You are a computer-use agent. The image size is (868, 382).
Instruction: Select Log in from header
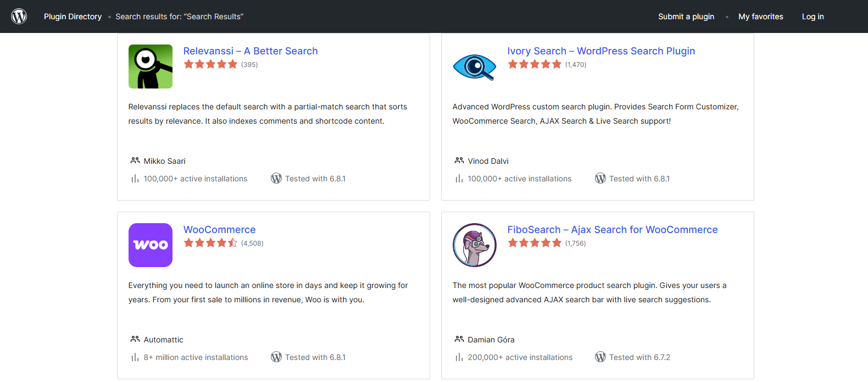tap(813, 16)
